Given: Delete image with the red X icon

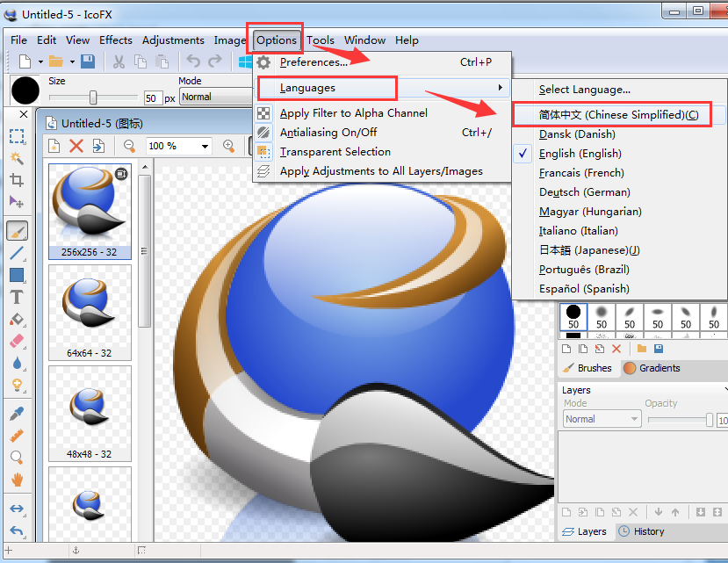Looking at the screenshot, I should 76,146.
